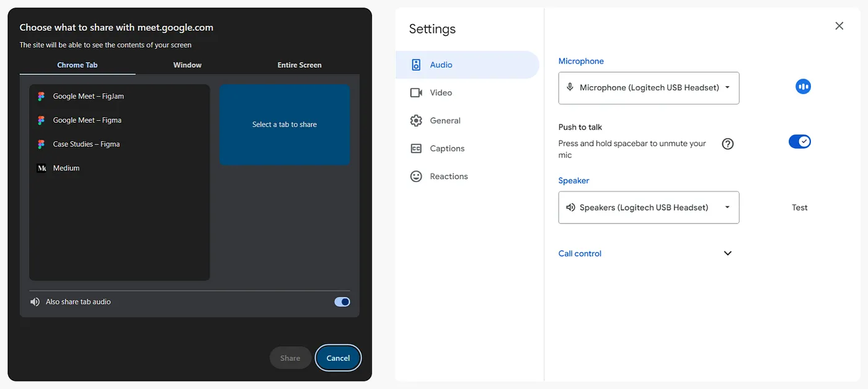Click Test to check speaker output

pyautogui.click(x=799, y=207)
